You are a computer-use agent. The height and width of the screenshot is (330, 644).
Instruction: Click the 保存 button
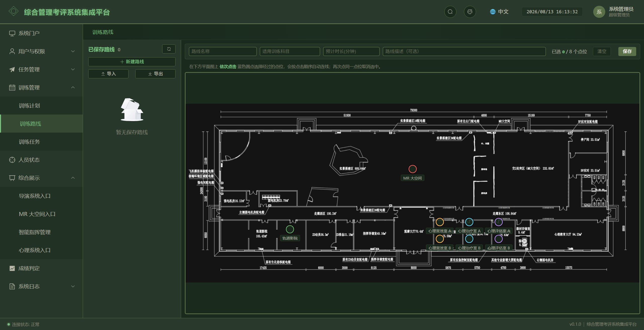pyautogui.click(x=627, y=51)
